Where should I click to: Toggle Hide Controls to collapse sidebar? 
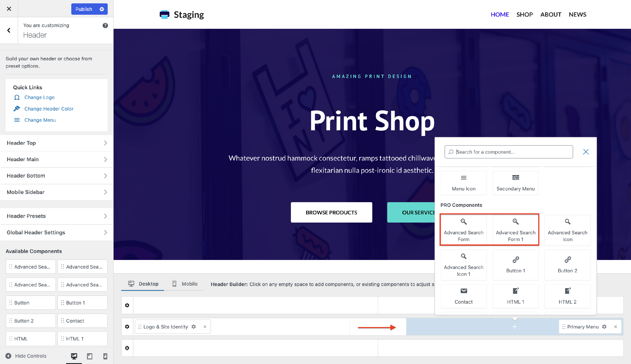tap(26, 356)
